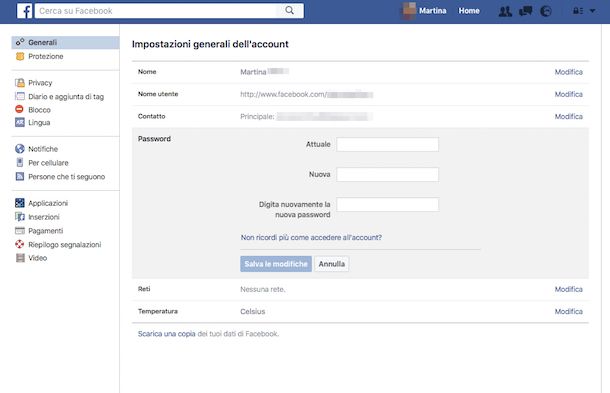610x393 pixels.
Task: Click the red Blocco icon
Action: tap(19, 109)
